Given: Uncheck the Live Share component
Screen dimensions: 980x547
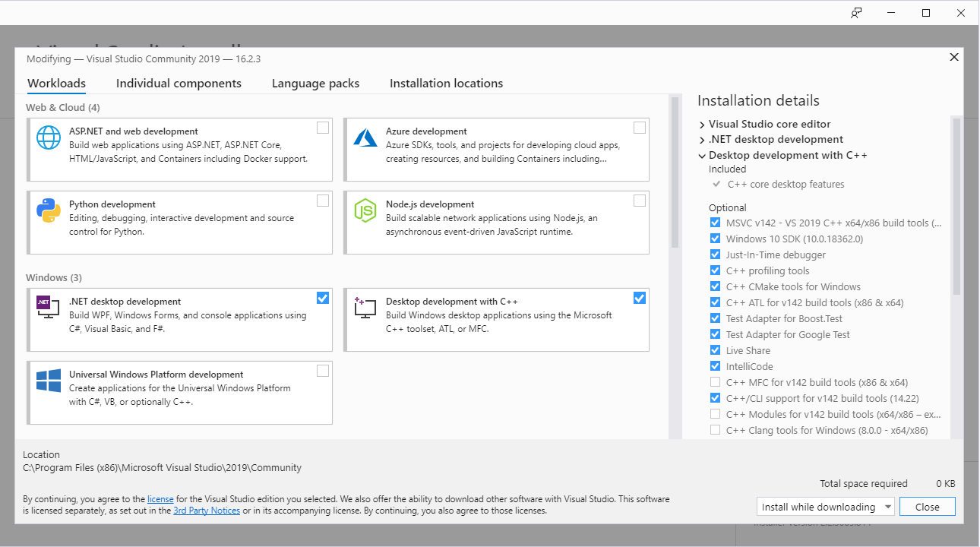Looking at the screenshot, I should [715, 350].
